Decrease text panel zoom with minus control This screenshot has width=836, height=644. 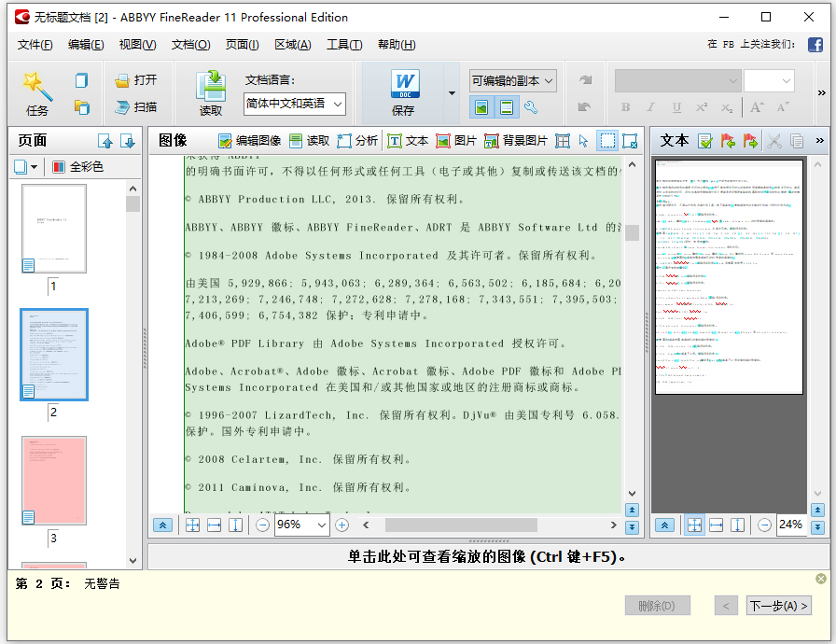[x=766, y=525]
